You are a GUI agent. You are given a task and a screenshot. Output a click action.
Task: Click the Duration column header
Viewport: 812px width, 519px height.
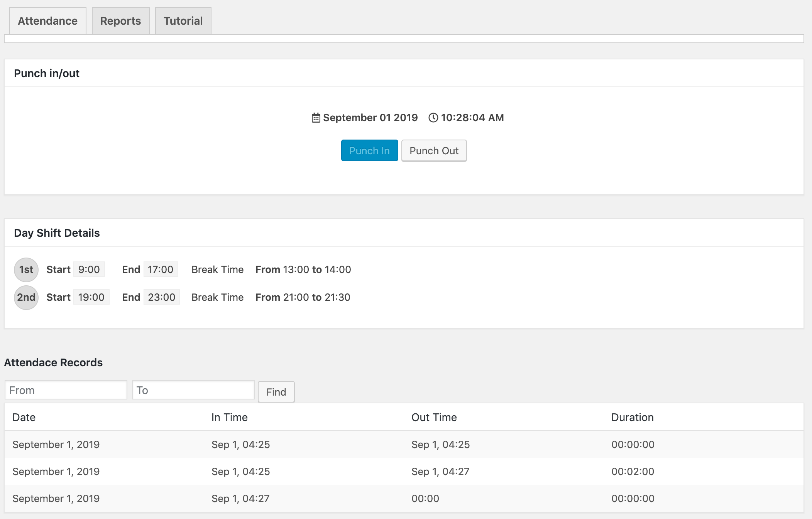tap(632, 417)
